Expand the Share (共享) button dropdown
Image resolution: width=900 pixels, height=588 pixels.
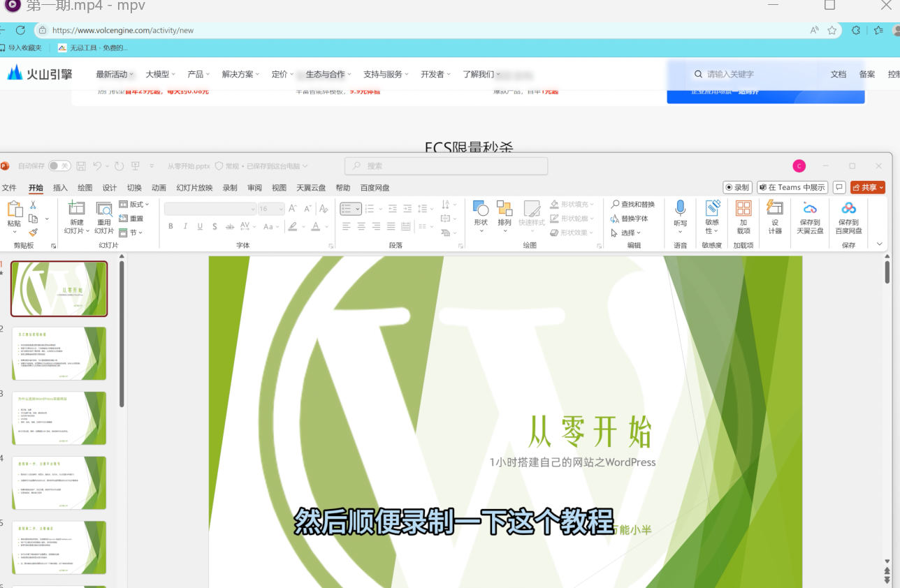[x=882, y=187]
